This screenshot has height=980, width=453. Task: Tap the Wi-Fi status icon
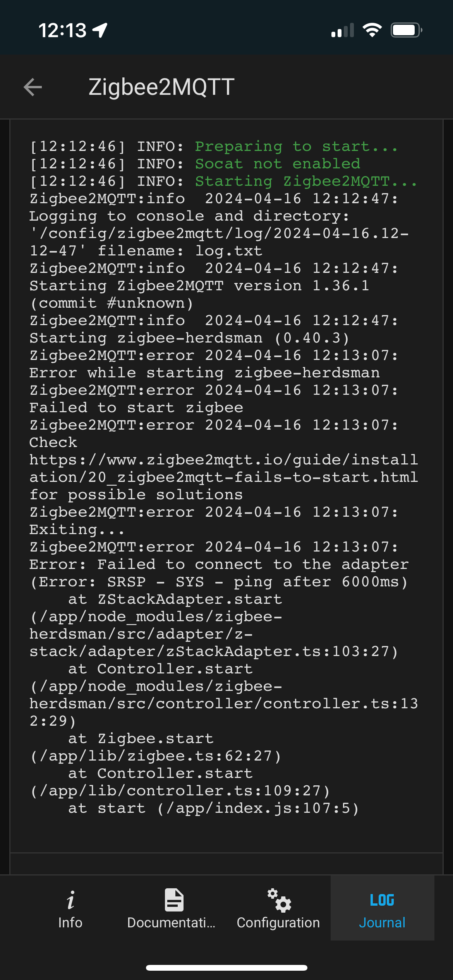[x=372, y=30]
